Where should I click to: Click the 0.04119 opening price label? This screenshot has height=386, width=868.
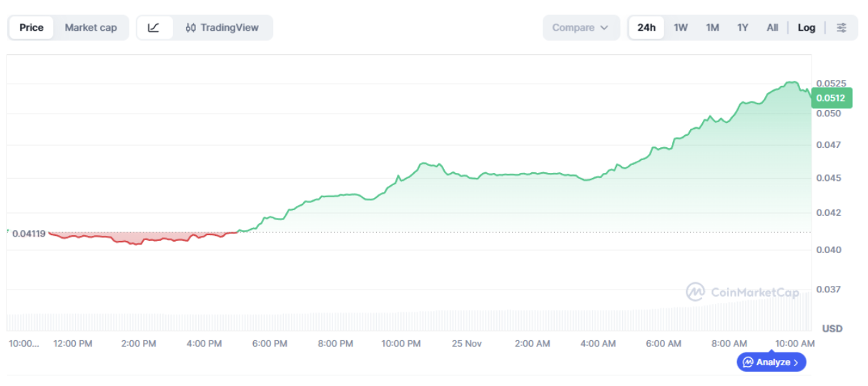29,233
